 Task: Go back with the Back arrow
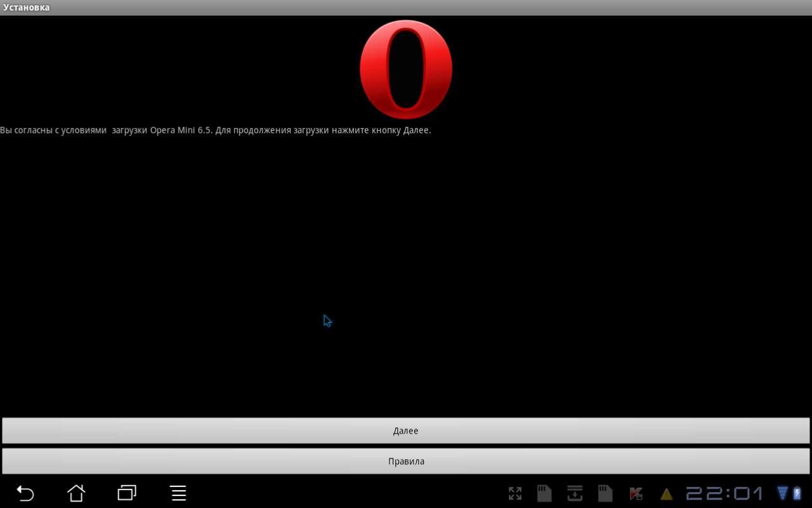click(25, 493)
